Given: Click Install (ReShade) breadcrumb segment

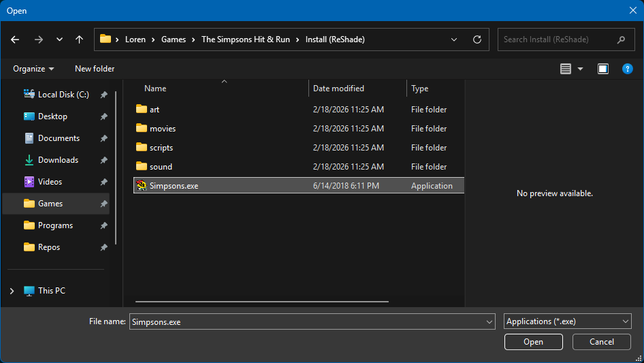Looking at the screenshot, I should [x=335, y=40].
